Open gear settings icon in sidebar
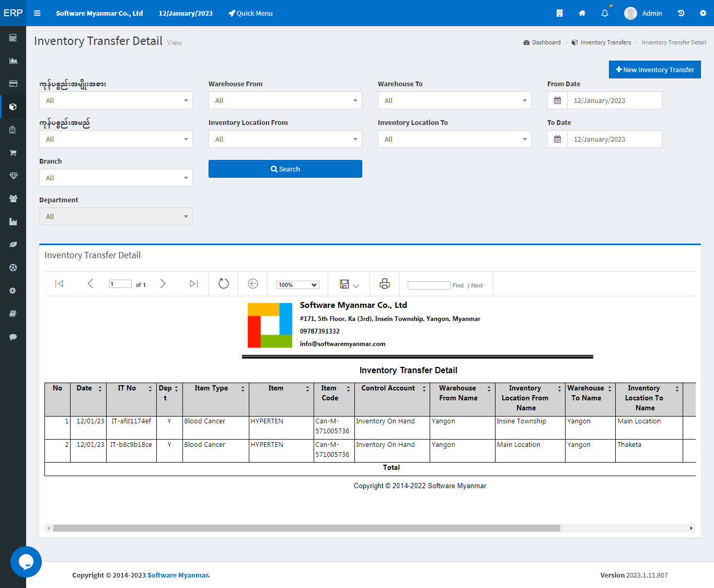The height and width of the screenshot is (588, 714). tap(13, 291)
